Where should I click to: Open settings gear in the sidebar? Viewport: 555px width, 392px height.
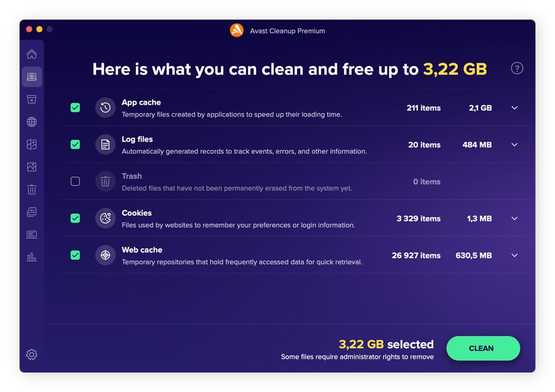[32, 354]
